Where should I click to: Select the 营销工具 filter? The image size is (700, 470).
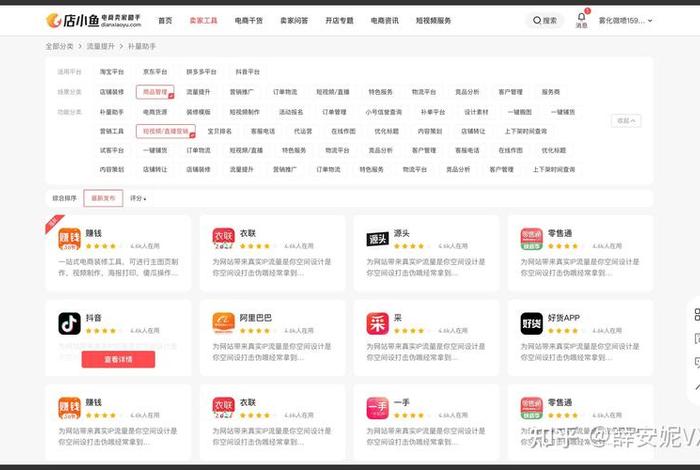coord(112,131)
